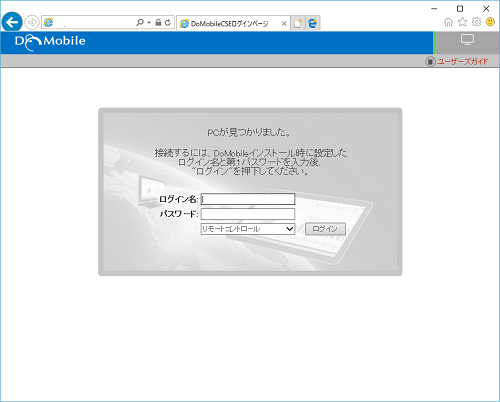
Task: Close the DoMobileCSE login page tab
Action: [x=284, y=23]
